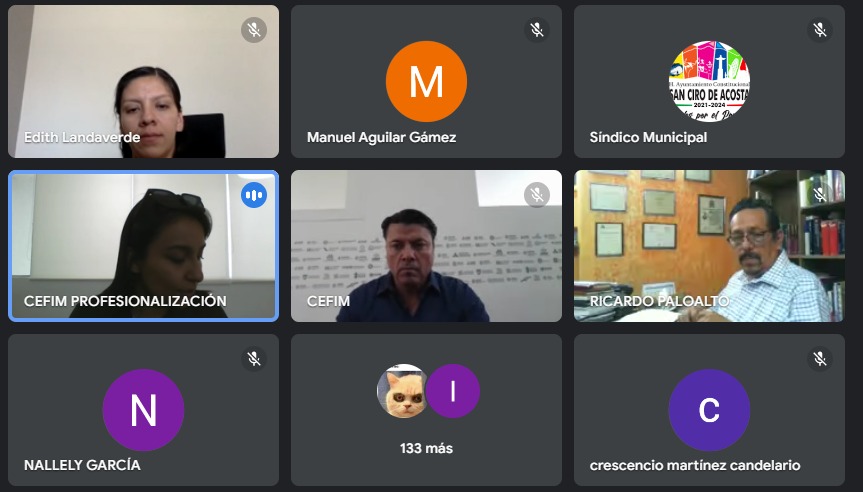Click the purple I avatar in overflow tile
This screenshot has height=492, width=863.
click(x=453, y=391)
